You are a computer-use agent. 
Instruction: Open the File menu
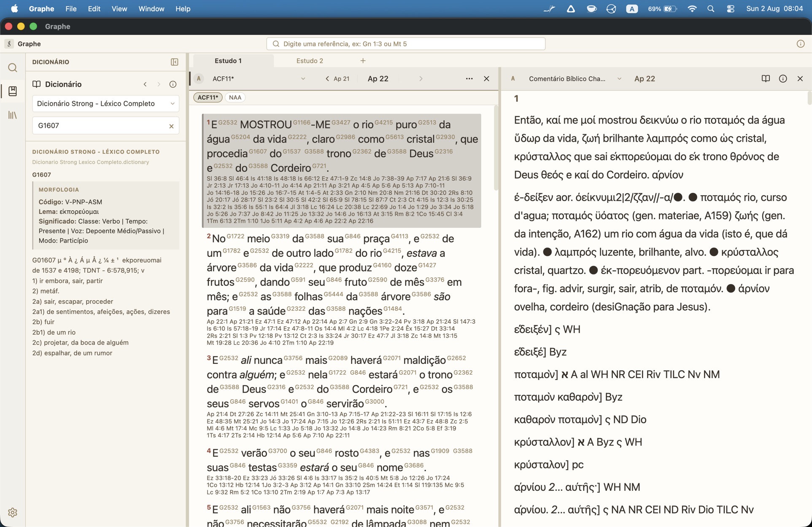[x=71, y=8]
